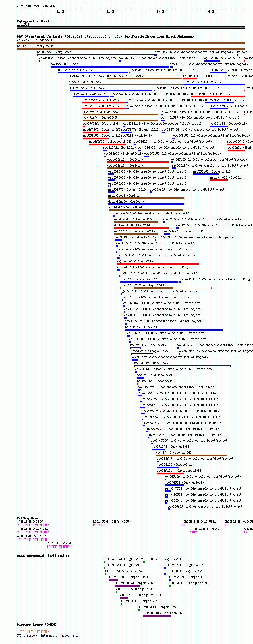Open nsv471670 (Sharp2005) variant entry
Screen dimensions: 253x644
click(120, 120)
